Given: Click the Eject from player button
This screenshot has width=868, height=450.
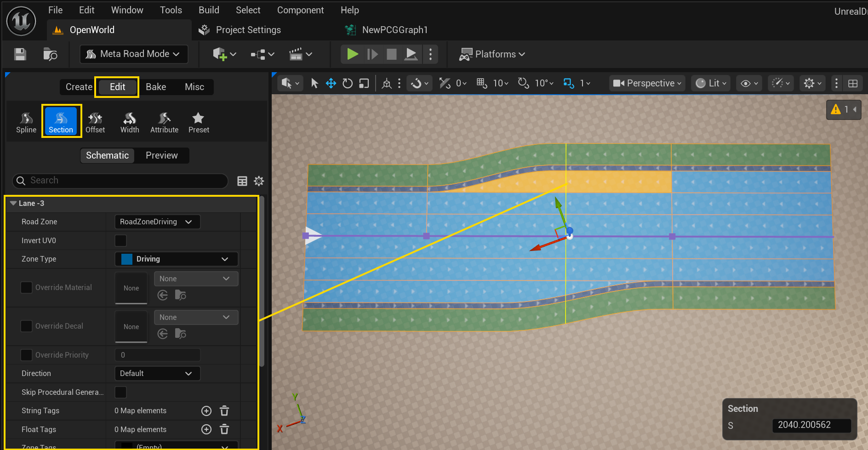Looking at the screenshot, I should pyautogui.click(x=411, y=54).
